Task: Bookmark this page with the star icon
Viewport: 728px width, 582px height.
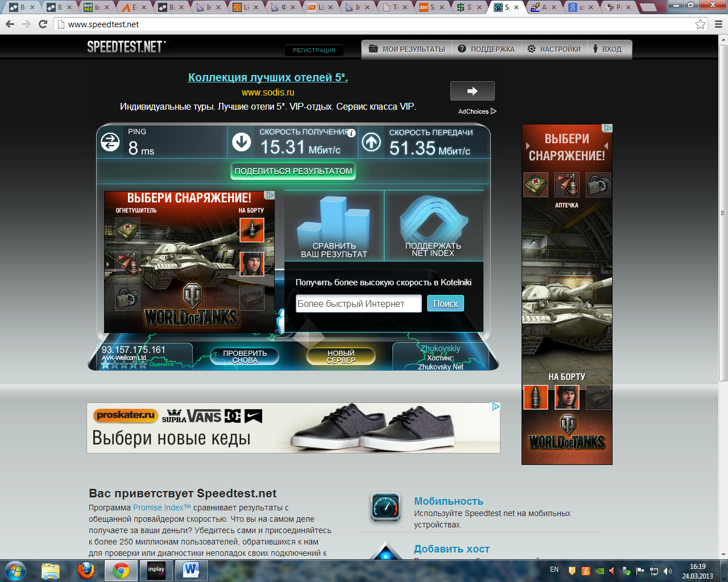Action: 701,24
